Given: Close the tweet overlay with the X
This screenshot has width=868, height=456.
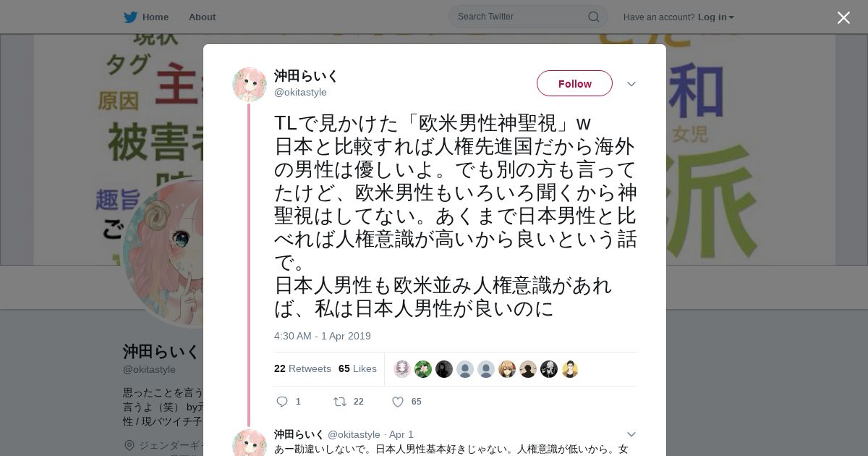Looking at the screenshot, I should (x=843, y=17).
